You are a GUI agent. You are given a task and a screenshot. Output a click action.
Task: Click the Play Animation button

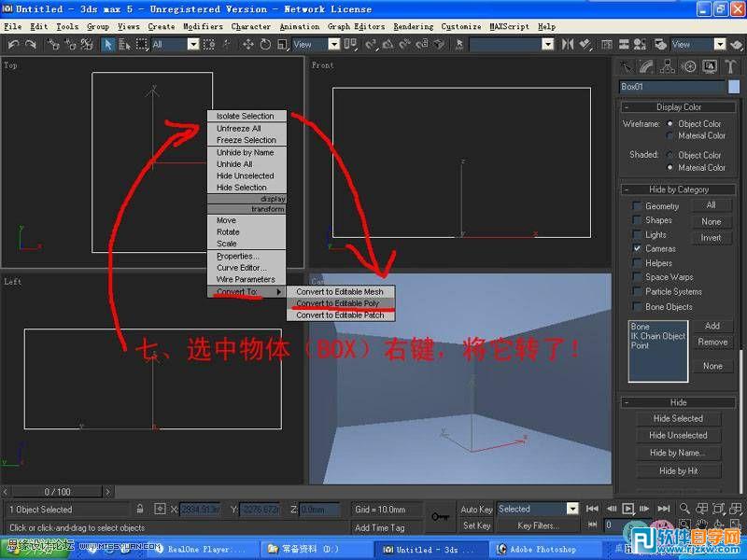627,509
